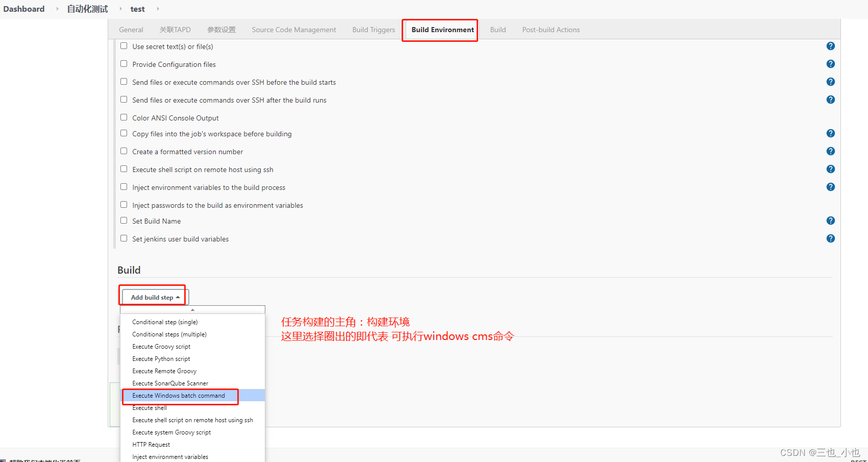Check Copy files into the job's workspace

[x=123, y=133]
